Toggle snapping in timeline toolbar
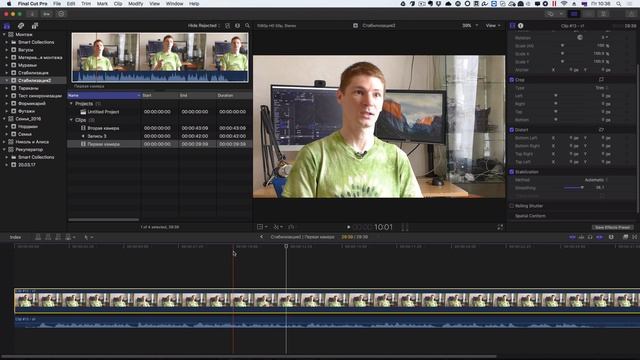The width and height of the screenshot is (640, 360). pos(599,237)
